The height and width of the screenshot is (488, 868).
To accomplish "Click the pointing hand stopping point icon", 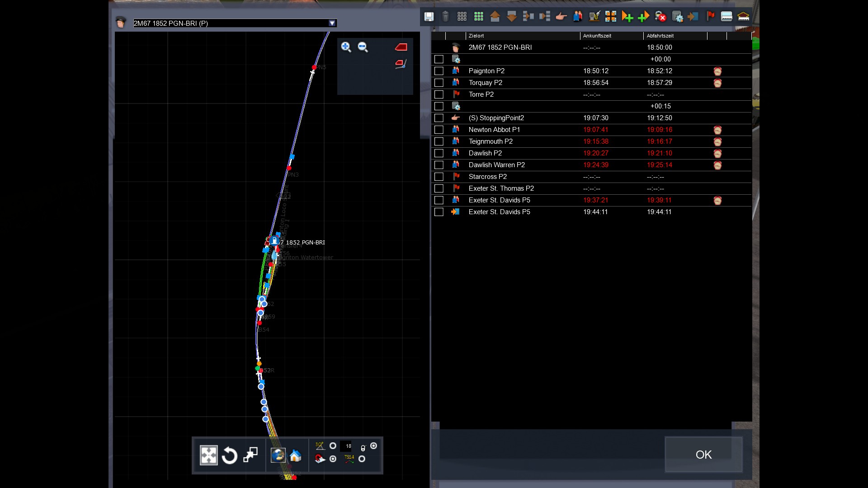I will point(561,17).
